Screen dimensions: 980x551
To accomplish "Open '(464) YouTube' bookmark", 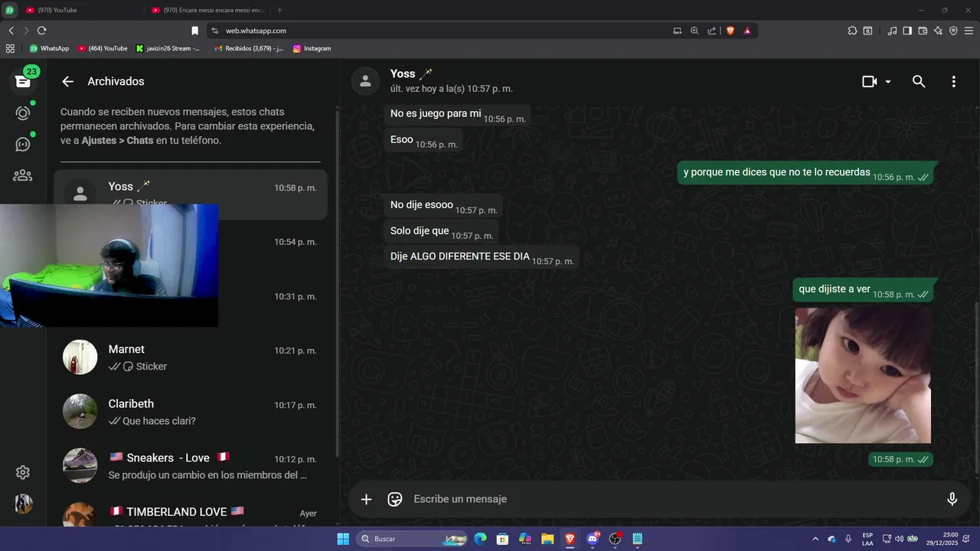I will coord(103,48).
